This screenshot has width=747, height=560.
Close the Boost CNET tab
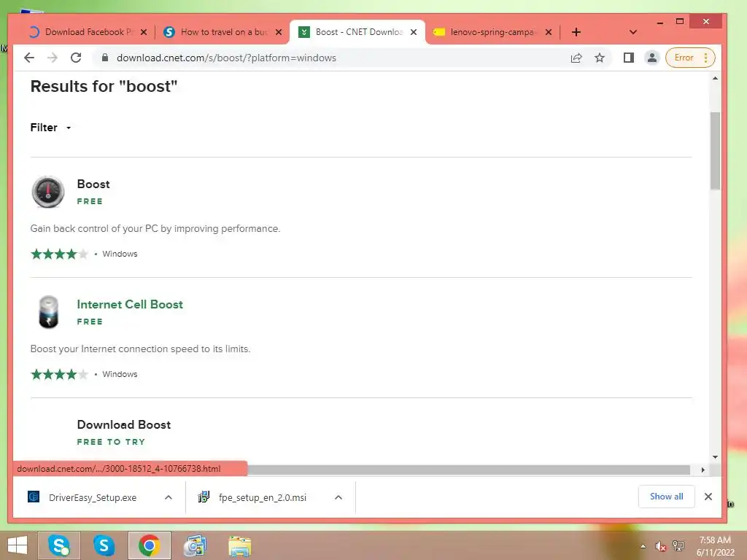pyautogui.click(x=414, y=32)
